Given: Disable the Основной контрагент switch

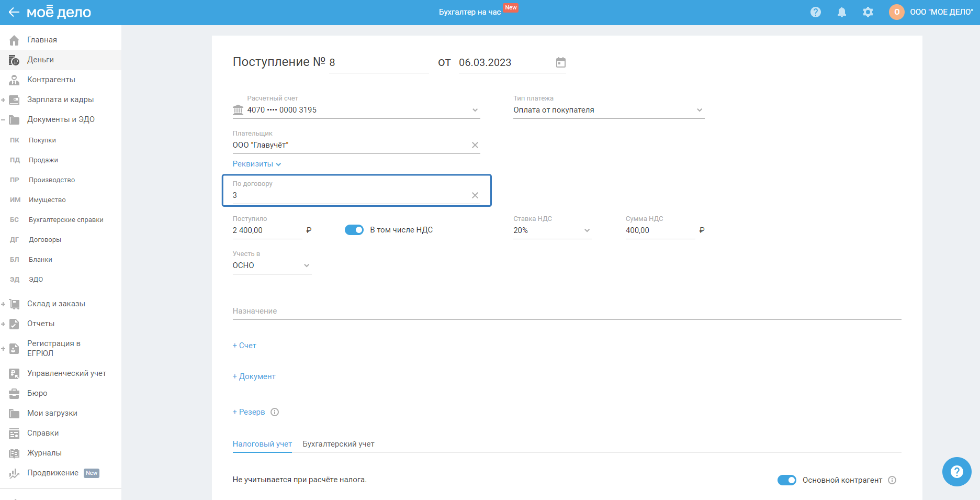Looking at the screenshot, I should pyautogui.click(x=786, y=480).
